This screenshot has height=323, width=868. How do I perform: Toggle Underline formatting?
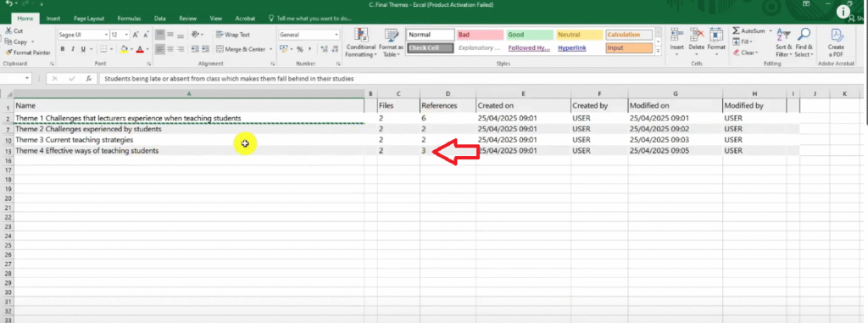point(83,49)
